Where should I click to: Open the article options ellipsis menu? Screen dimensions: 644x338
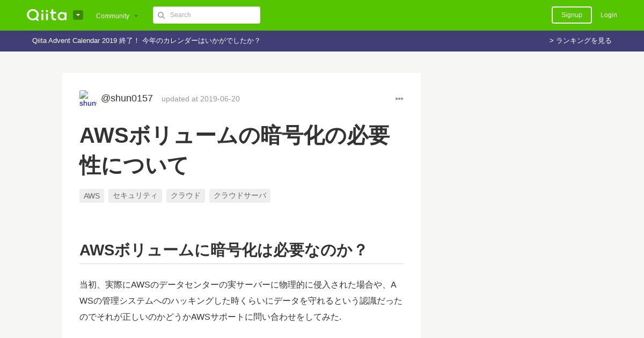click(x=399, y=99)
